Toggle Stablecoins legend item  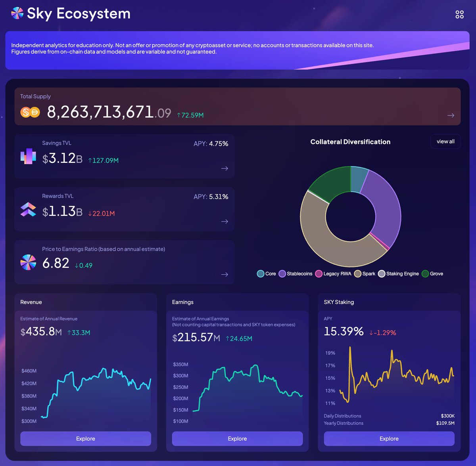296,274
